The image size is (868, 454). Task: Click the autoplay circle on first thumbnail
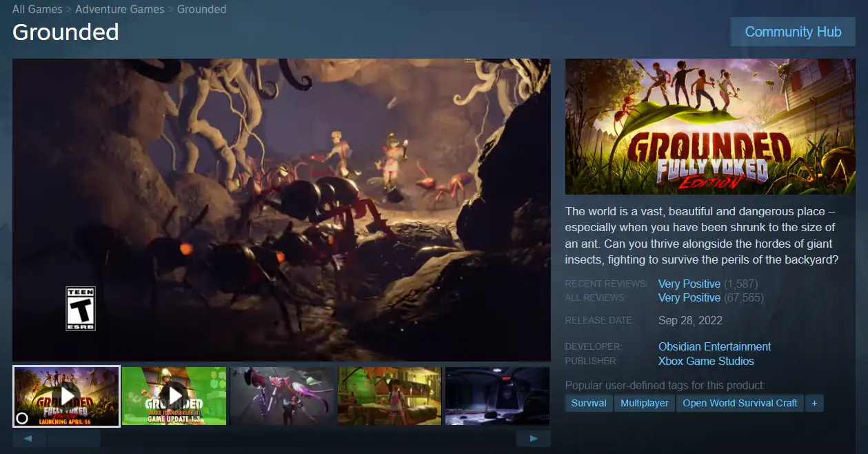[x=22, y=418]
